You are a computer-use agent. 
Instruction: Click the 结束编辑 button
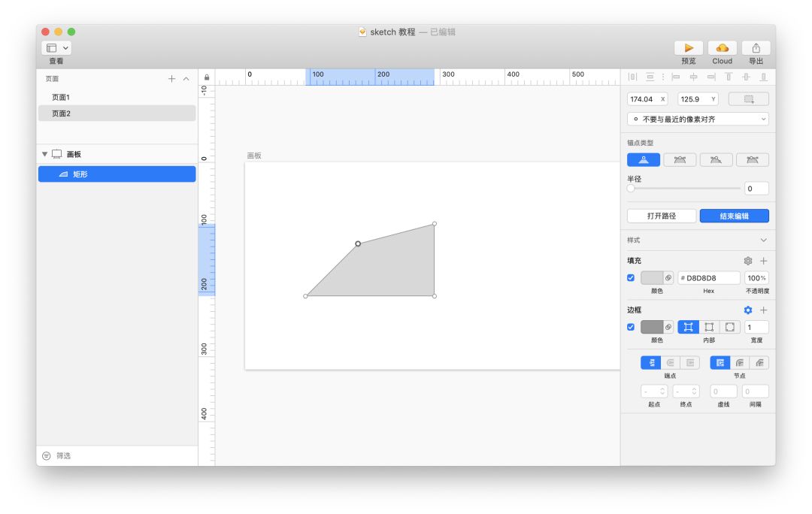(735, 216)
